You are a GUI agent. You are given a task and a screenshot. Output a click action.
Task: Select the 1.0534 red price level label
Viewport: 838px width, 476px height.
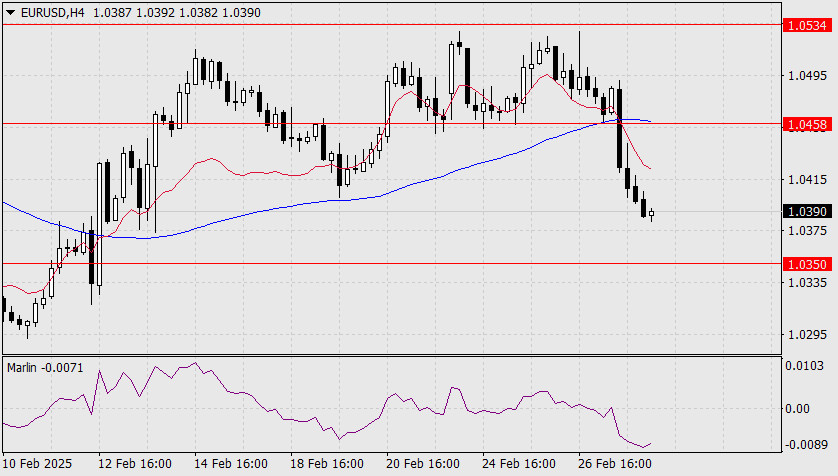point(808,25)
